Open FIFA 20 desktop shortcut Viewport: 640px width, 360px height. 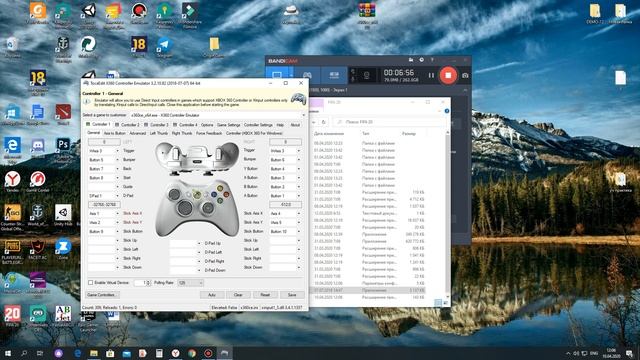[x=12, y=316]
